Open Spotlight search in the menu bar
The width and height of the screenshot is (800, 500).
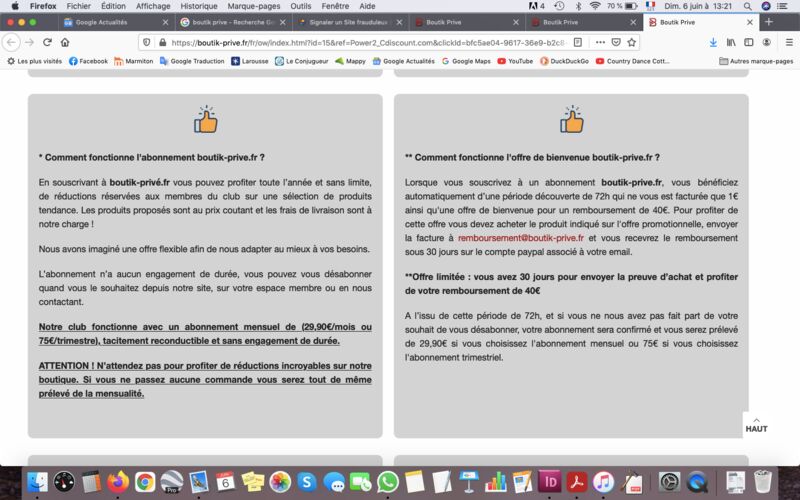click(747, 6)
